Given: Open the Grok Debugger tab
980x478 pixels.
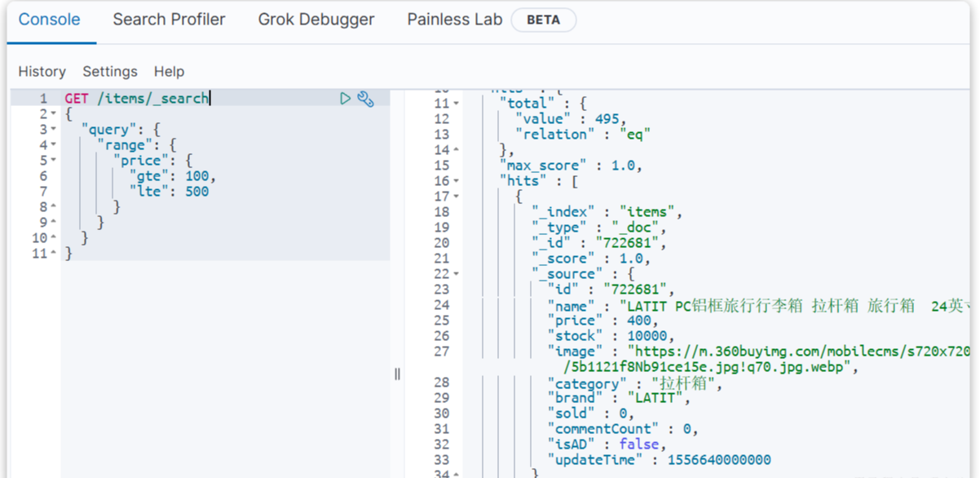Looking at the screenshot, I should pyautogui.click(x=316, y=20).
